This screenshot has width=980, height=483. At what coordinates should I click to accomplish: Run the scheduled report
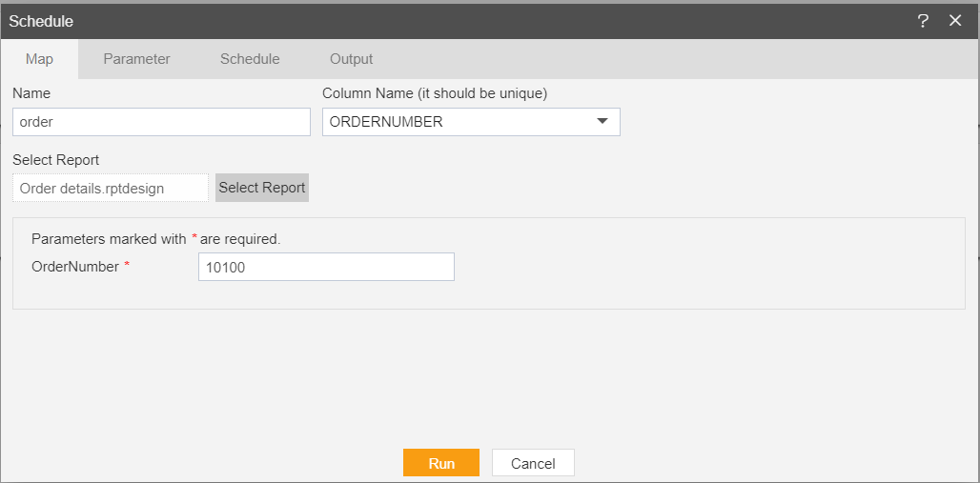point(441,463)
